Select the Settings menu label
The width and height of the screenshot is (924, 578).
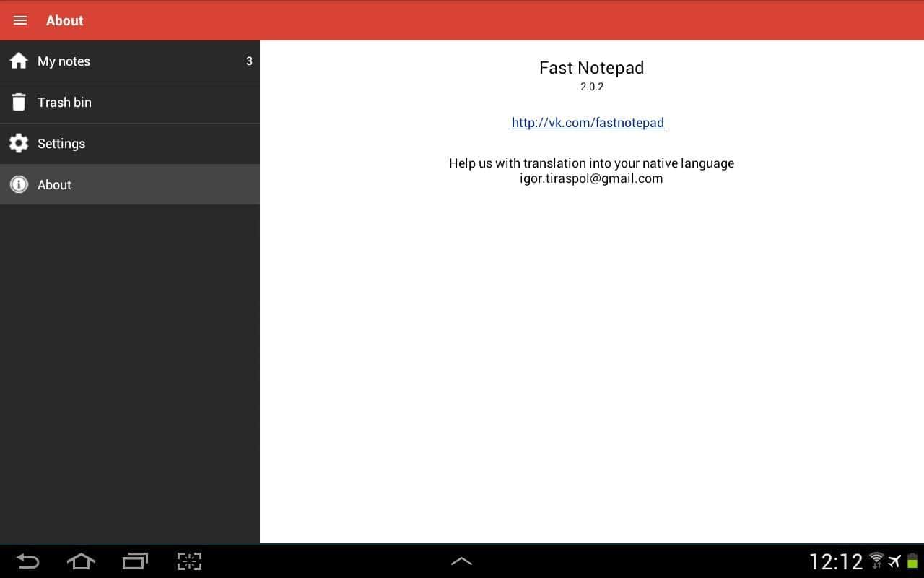61,144
